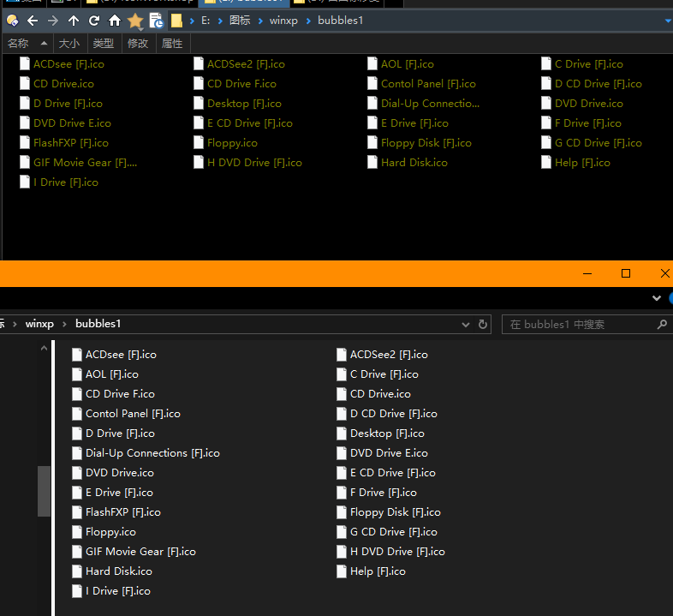
Task: Sort by 名称 column header
Action: coord(18,43)
